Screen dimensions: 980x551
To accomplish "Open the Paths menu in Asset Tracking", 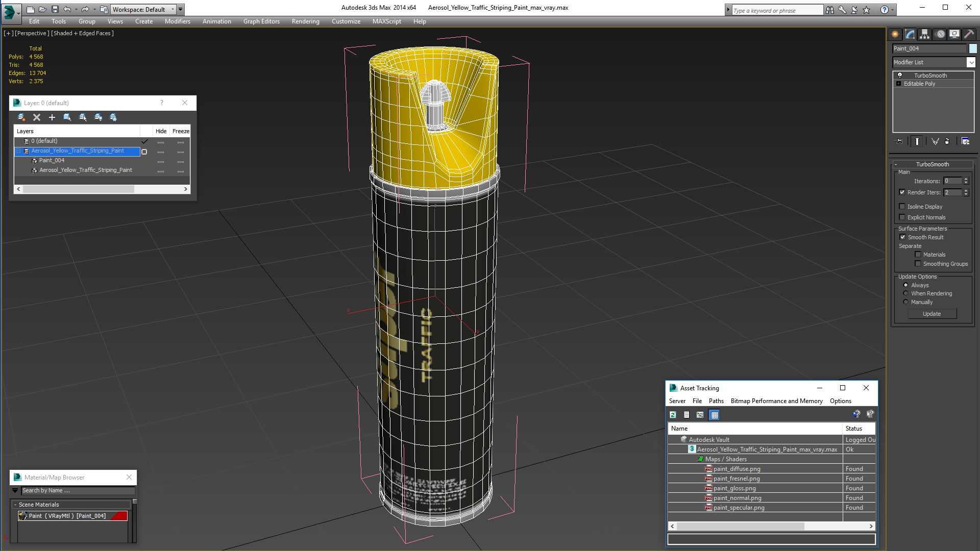I will coord(716,401).
